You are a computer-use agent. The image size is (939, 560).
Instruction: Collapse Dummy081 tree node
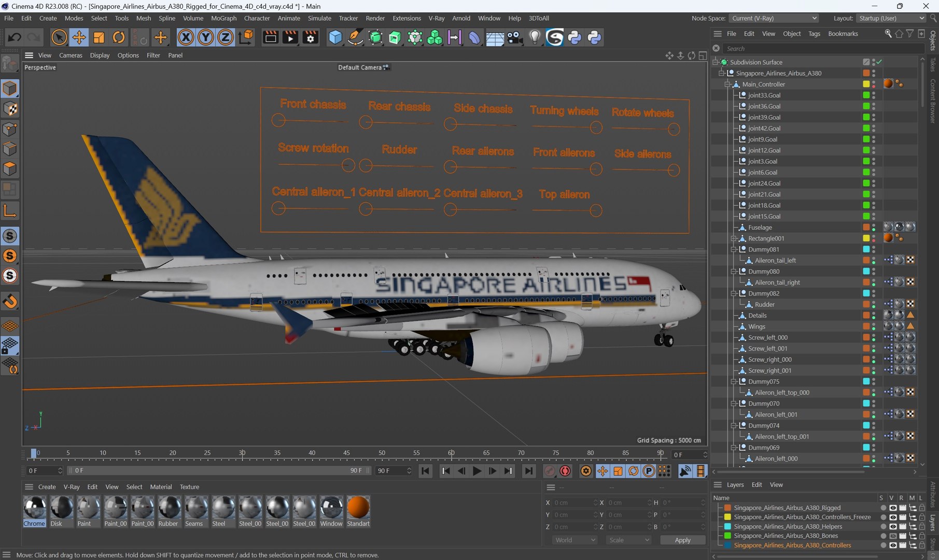coord(734,249)
